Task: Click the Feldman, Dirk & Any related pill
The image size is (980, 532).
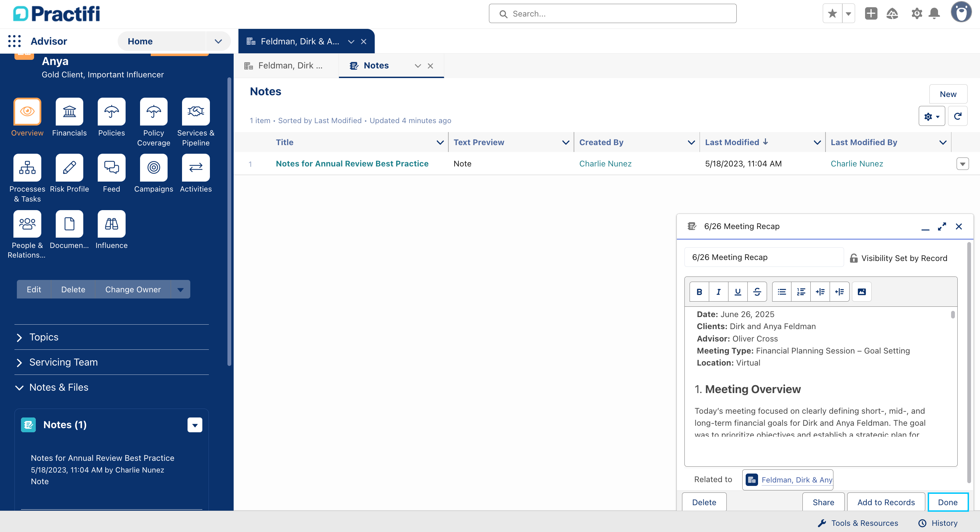Action: [x=788, y=480]
